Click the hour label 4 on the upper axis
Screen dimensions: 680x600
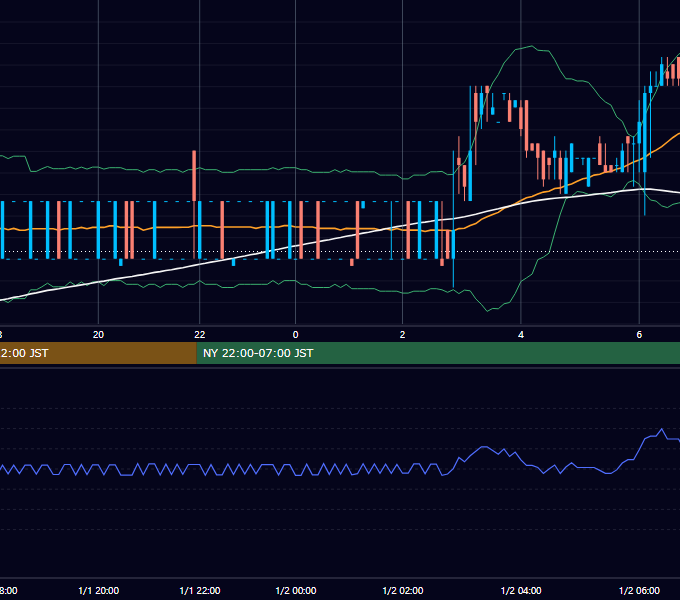click(x=521, y=335)
